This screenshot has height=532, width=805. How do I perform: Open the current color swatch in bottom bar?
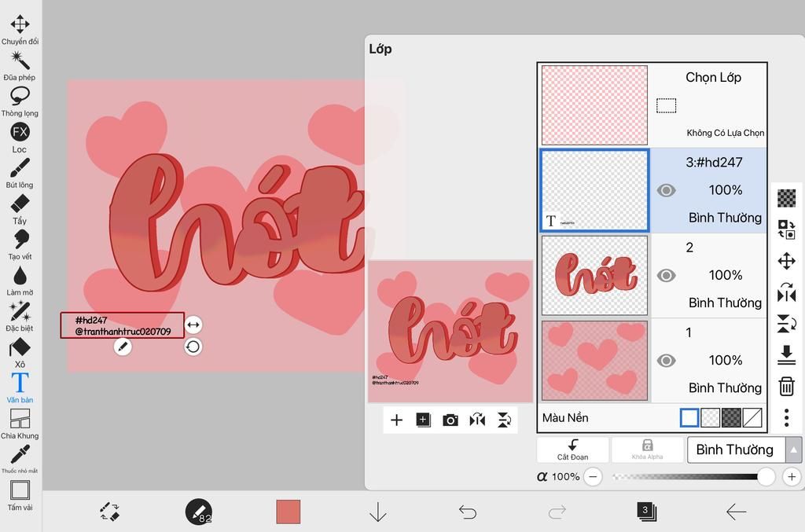[288, 512]
